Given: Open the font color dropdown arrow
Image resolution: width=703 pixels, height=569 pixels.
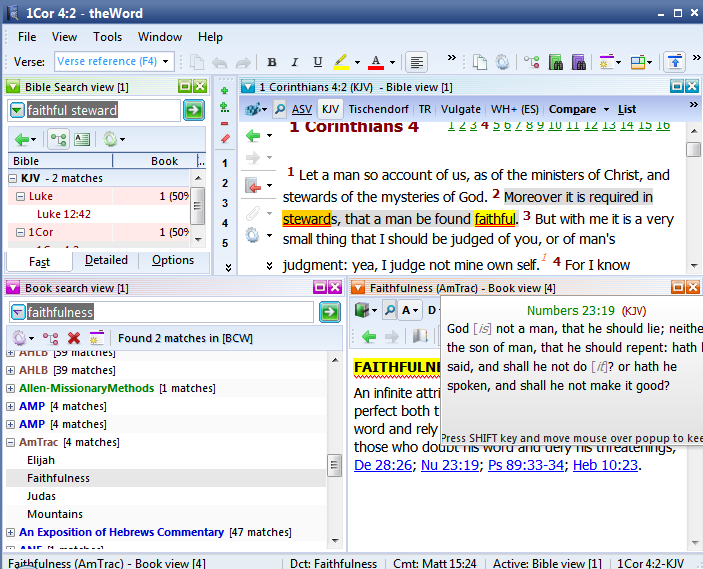Looking at the screenshot, I should (392, 62).
